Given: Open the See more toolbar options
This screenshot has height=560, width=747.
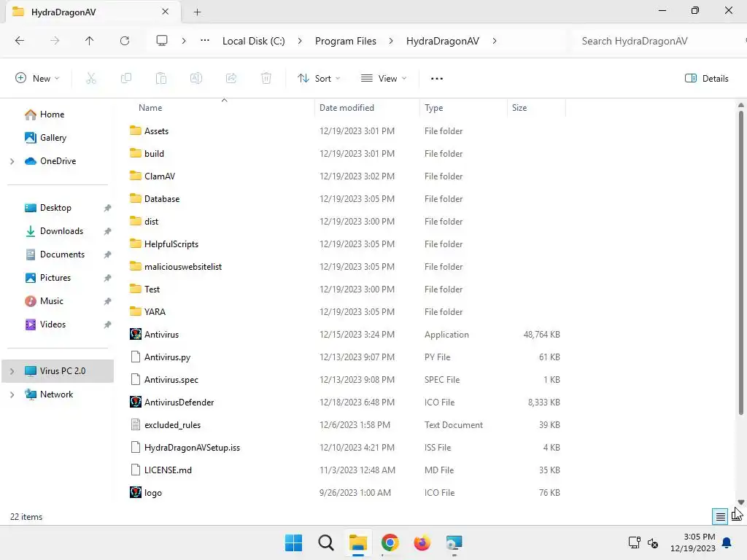Looking at the screenshot, I should pos(437,79).
